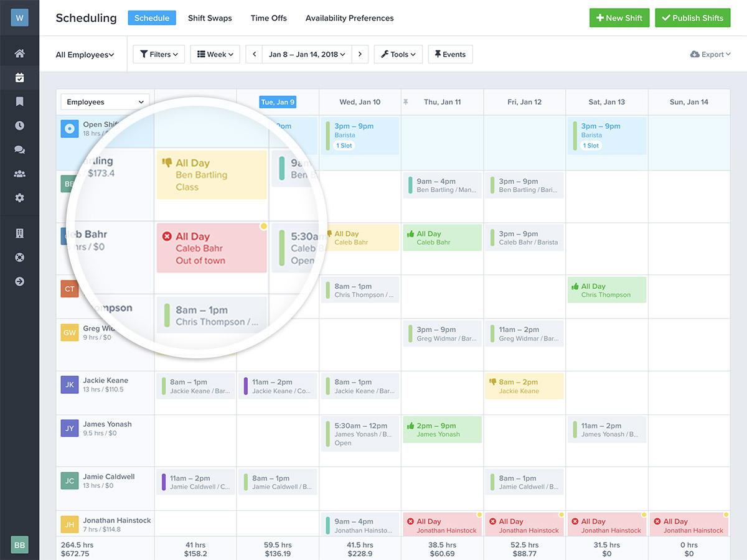This screenshot has width=747, height=560.
Task: Click the JY avatar for James Yonash
Action: (69, 428)
